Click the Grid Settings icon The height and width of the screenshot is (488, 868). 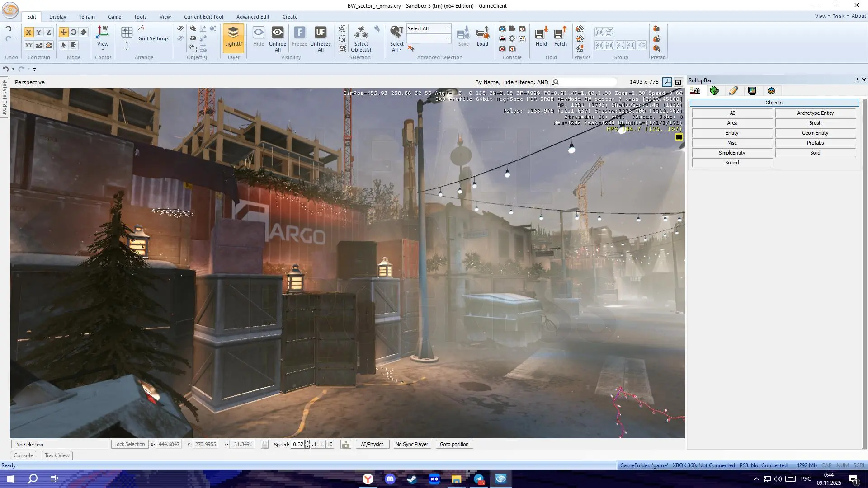pos(142,28)
